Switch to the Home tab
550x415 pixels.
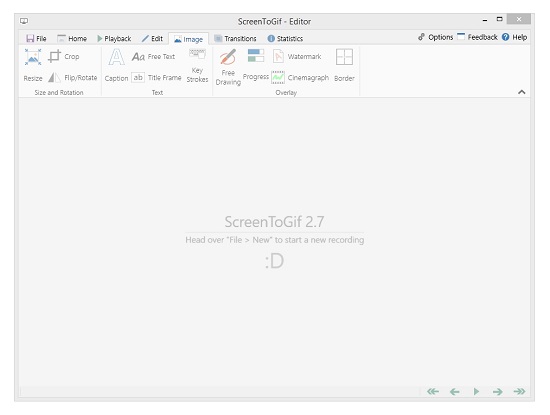click(72, 39)
